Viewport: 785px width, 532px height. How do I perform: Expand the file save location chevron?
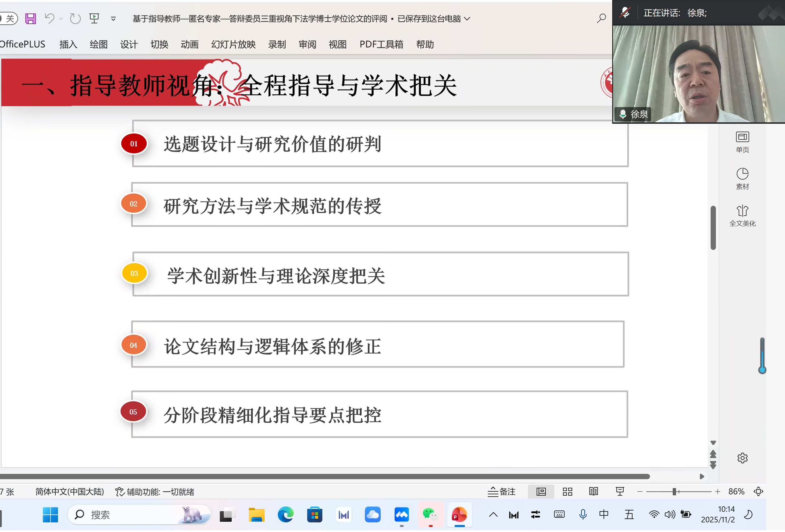click(467, 19)
